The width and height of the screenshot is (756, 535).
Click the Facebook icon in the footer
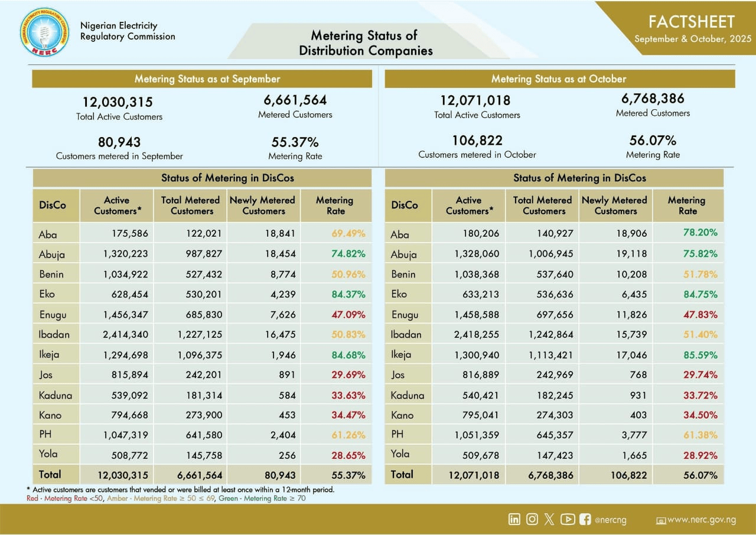585,519
